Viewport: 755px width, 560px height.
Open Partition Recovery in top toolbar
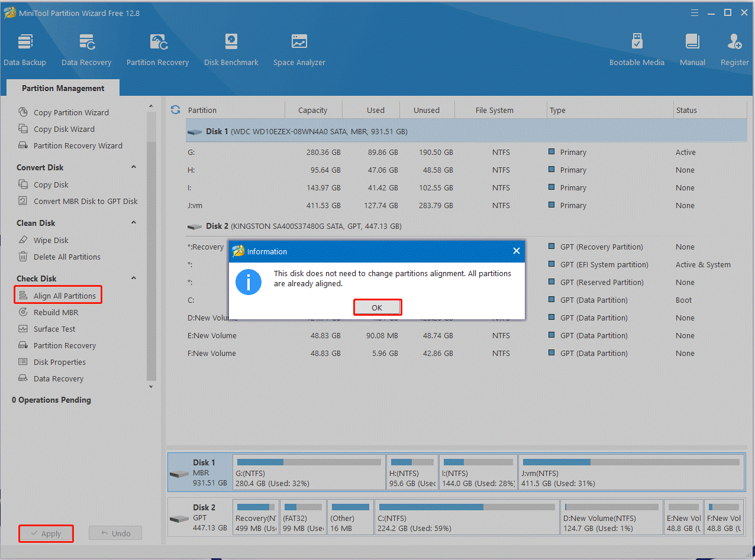pos(157,50)
